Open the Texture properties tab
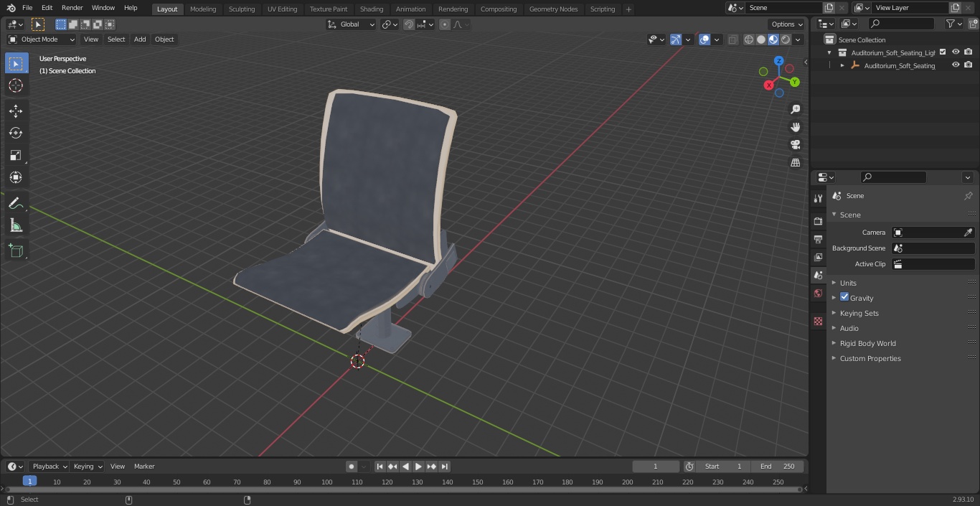This screenshot has height=506, width=980. coord(818,321)
